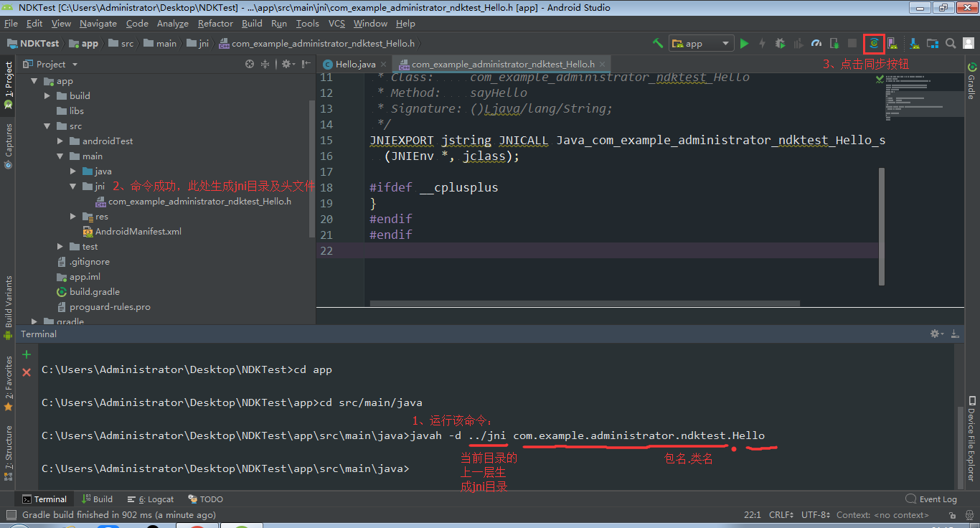
Task: Collapse the app module folder
Action: 34,81
